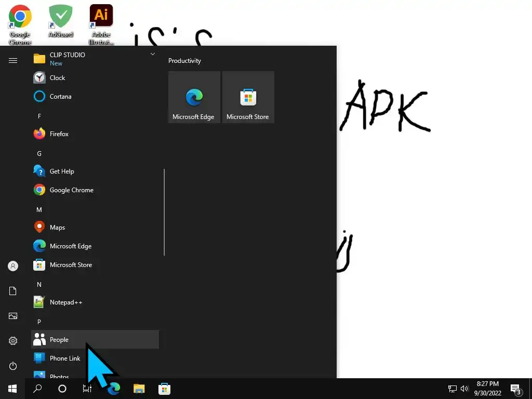The width and height of the screenshot is (532, 399).
Task: Jump to letter G section header
Action: point(39,153)
